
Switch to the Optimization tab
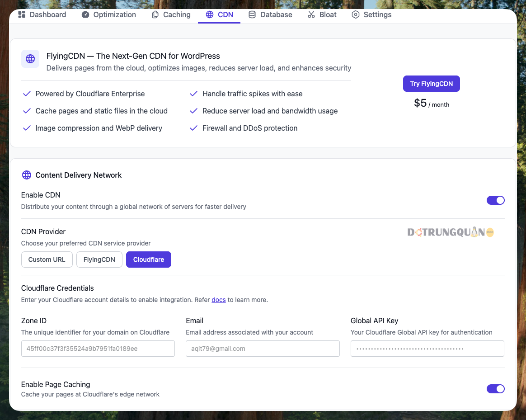tap(109, 14)
